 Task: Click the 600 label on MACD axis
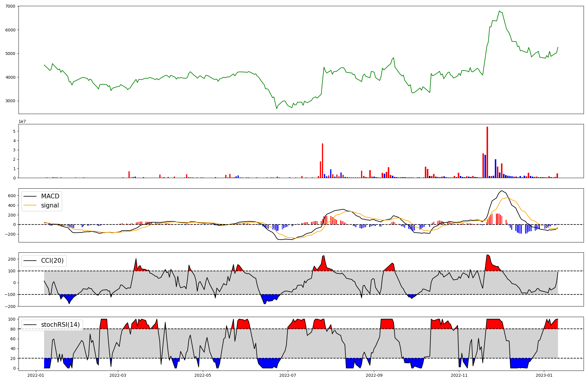(12, 196)
